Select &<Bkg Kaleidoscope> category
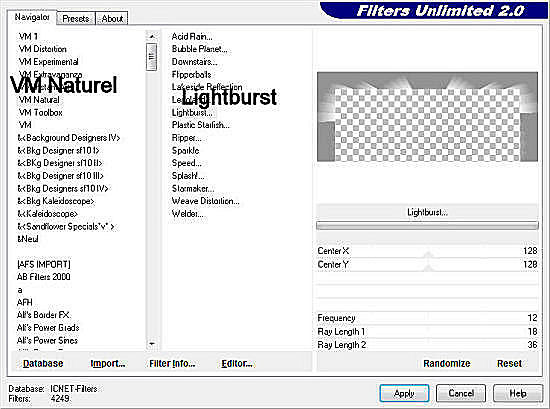The width and height of the screenshot is (550, 409). click(x=56, y=201)
